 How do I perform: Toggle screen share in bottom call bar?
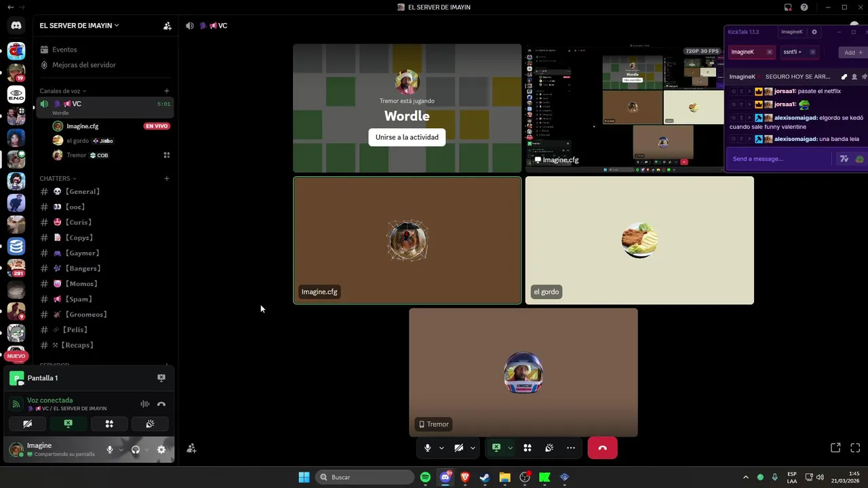496,448
